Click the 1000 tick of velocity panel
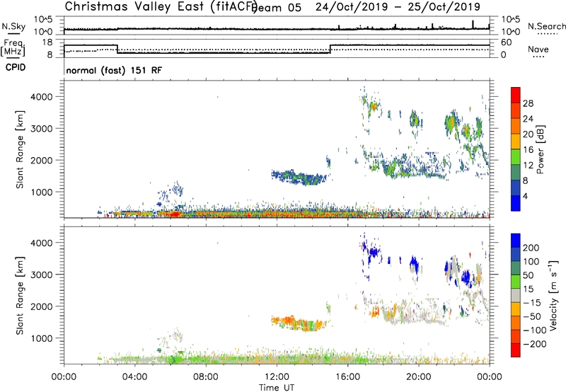 (42, 338)
